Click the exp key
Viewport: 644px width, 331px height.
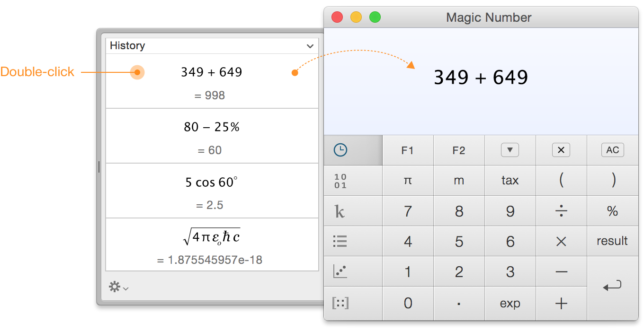point(510,303)
